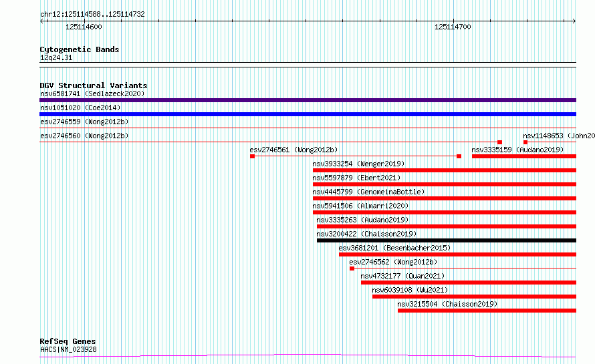Click the chr12:125114588..125114732 region label

click(92, 15)
